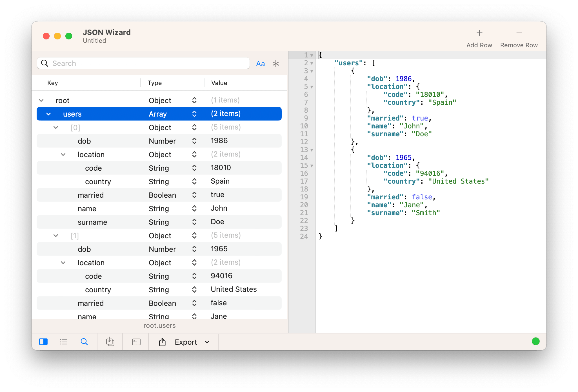Click the Key column header

click(53, 83)
